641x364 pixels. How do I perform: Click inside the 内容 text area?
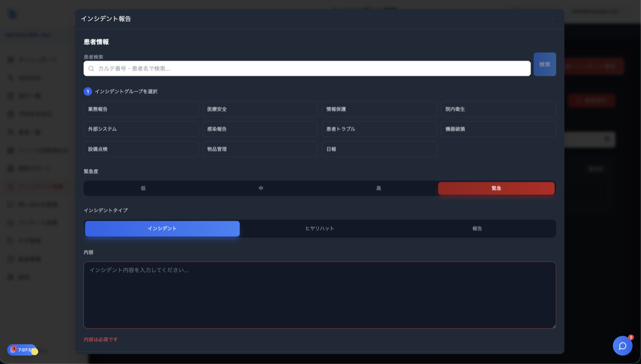point(319,294)
